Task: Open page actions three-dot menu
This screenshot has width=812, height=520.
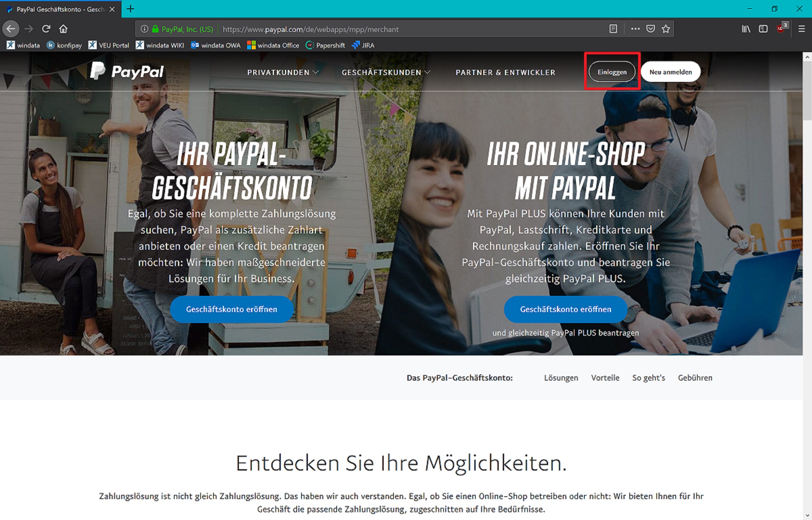Action: pos(635,29)
